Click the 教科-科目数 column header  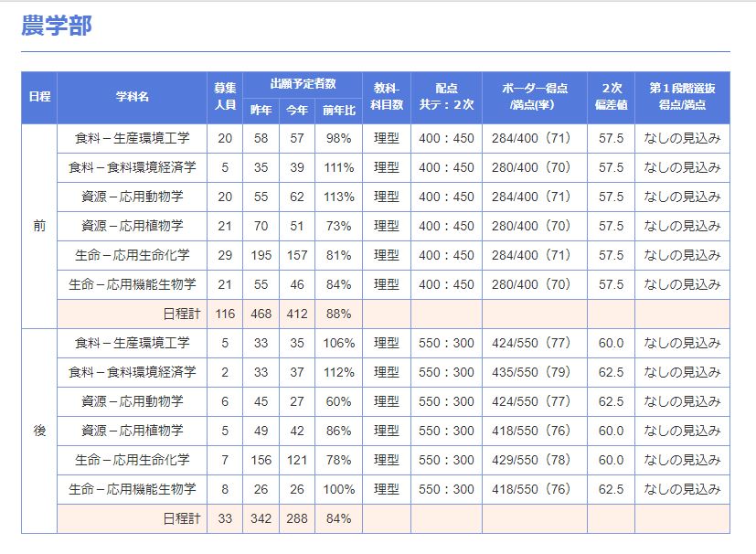pyautogui.click(x=387, y=97)
